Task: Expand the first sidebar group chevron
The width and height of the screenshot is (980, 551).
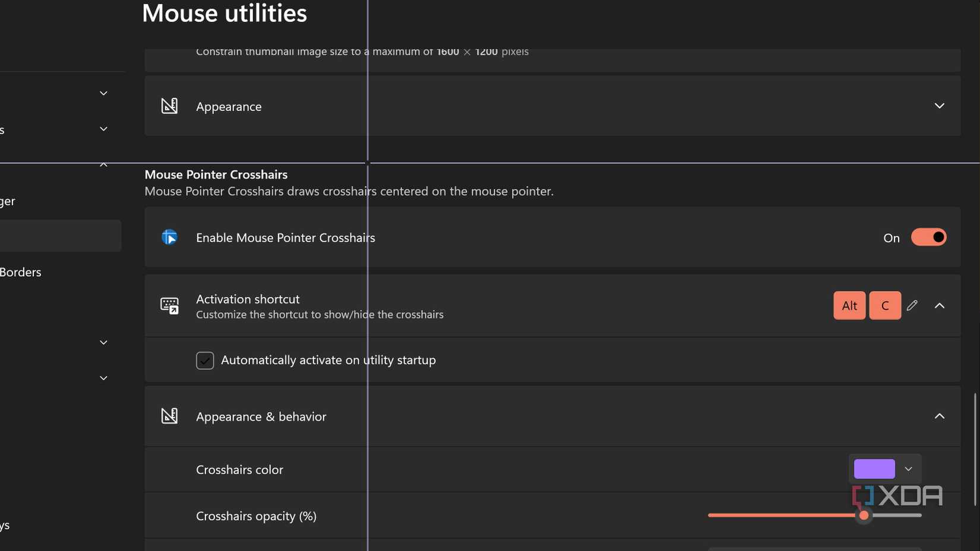Action: 103,93
